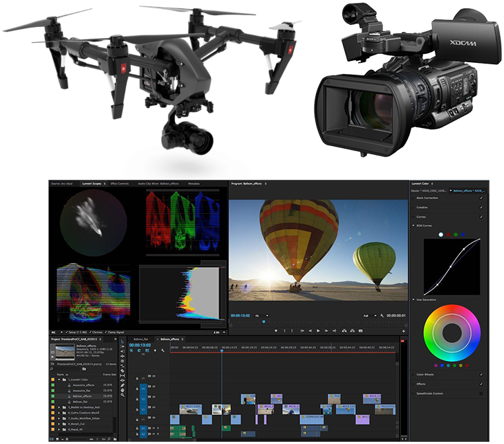Switch to Effect Controls tab

tap(120, 183)
